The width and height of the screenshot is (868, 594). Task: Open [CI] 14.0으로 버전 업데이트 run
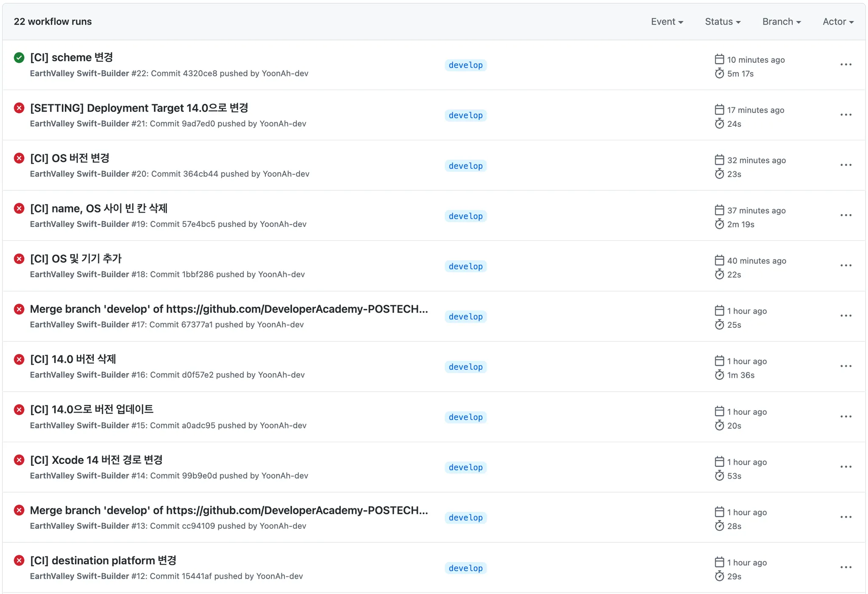pos(92,410)
